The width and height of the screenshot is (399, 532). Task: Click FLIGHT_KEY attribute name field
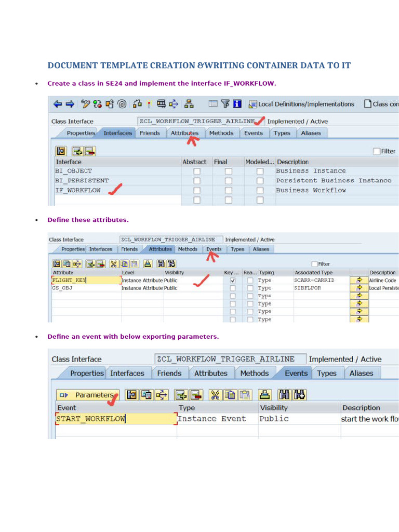87,280
